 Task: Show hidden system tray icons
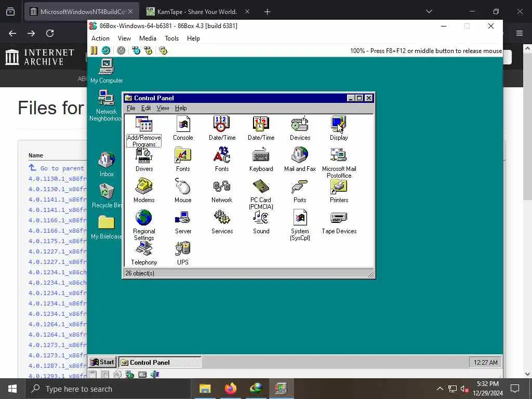(440, 389)
